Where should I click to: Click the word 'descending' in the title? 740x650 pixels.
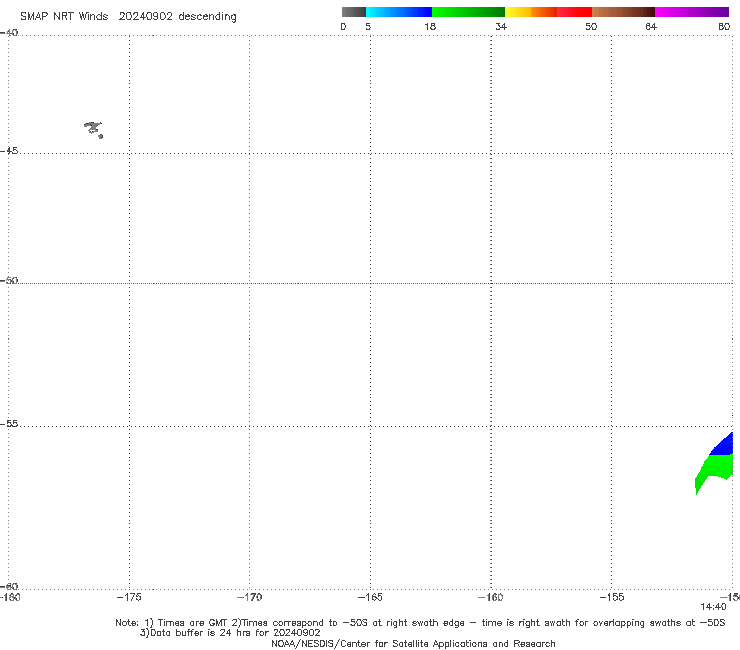207,17
